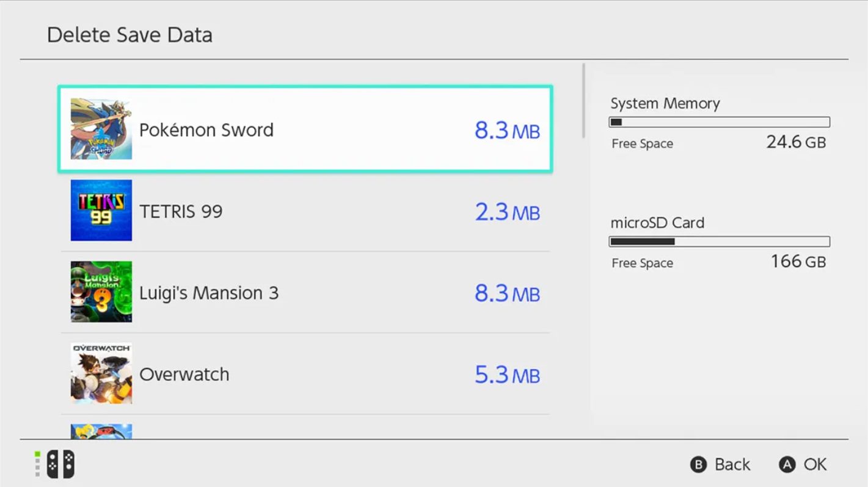Click Free Space label under microSD Card
Viewport: 868px width, 487px height.
coord(643,264)
